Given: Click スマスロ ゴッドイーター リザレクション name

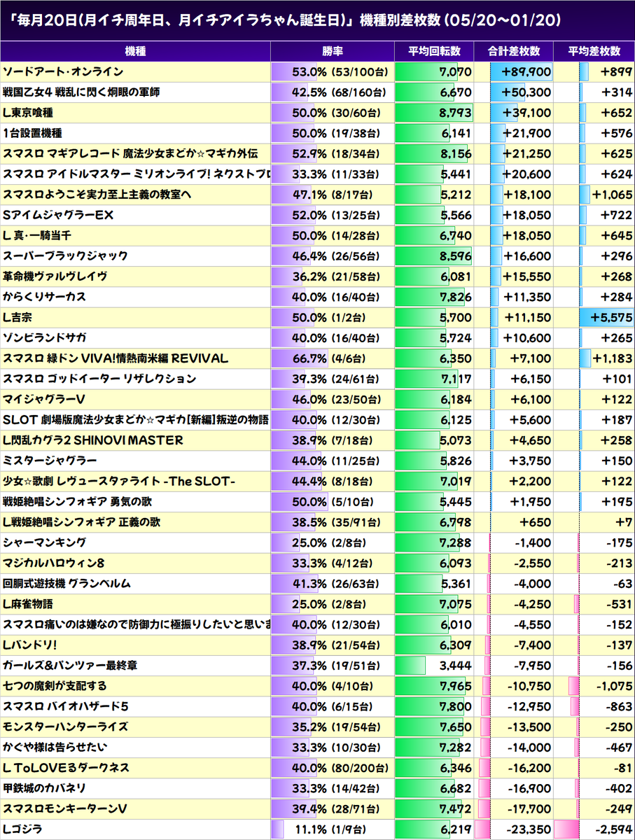Looking at the screenshot, I should coord(99,379).
